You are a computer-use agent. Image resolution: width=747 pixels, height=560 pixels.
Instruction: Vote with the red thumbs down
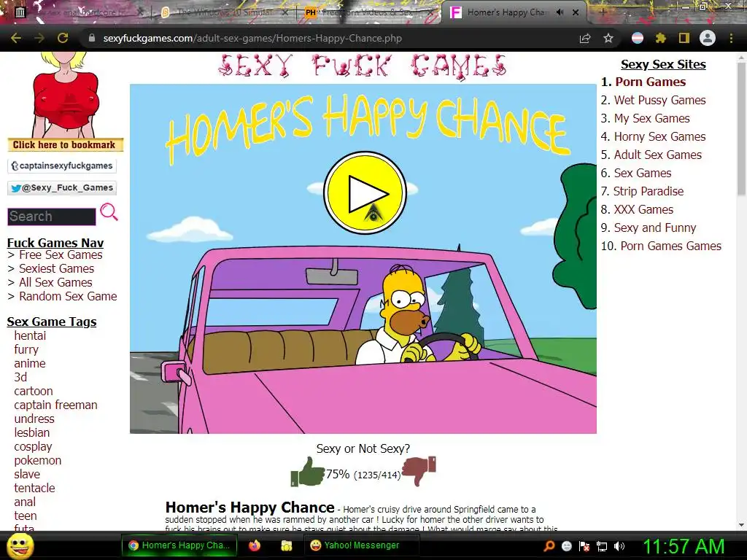pos(419,470)
